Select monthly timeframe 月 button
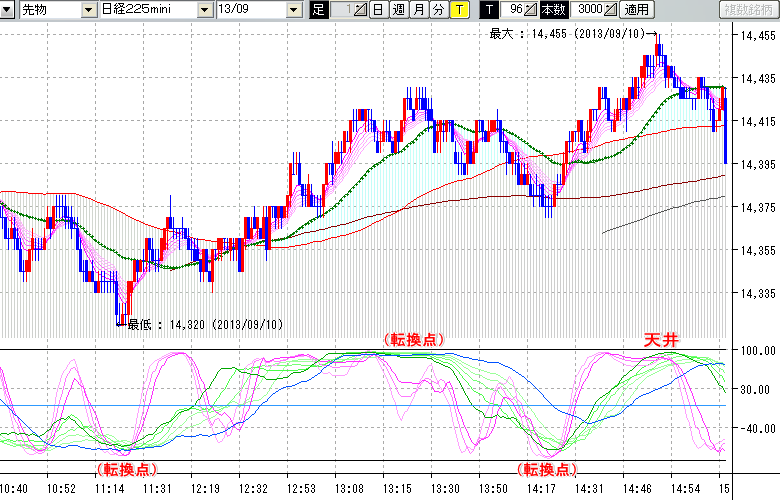 (x=418, y=10)
